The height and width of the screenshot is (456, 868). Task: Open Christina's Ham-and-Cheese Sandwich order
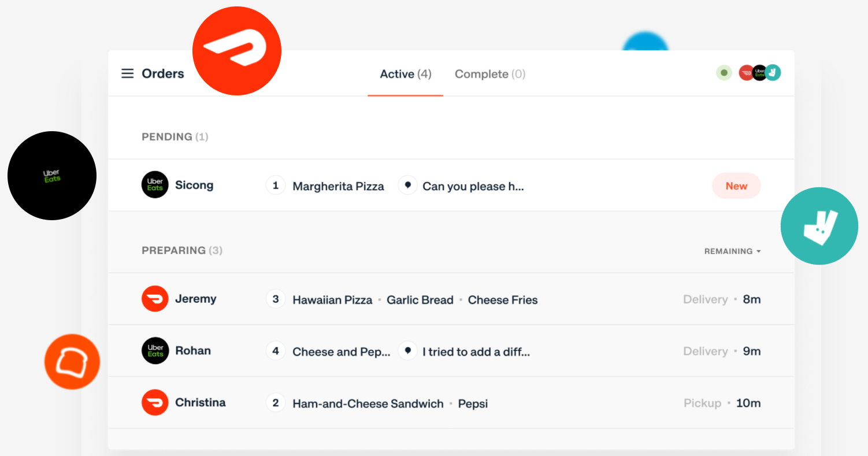click(368, 403)
